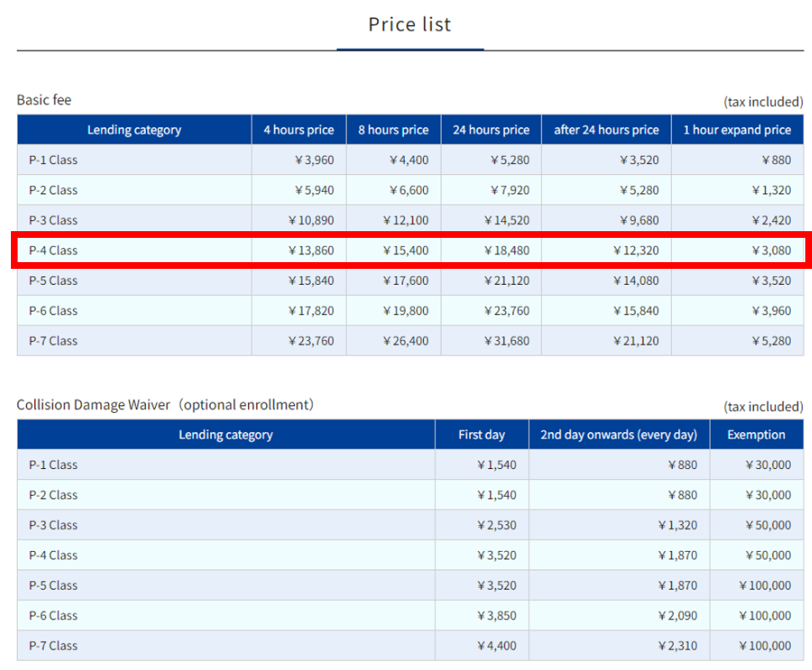This screenshot has height=670, width=812.
Task: Click the "after 24 hours price" column header
Action: coord(607,130)
